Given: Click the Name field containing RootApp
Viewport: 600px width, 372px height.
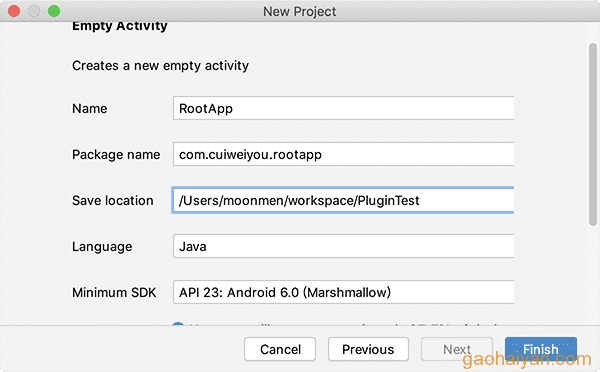Looking at the screenshot, I should coord(343,108).
